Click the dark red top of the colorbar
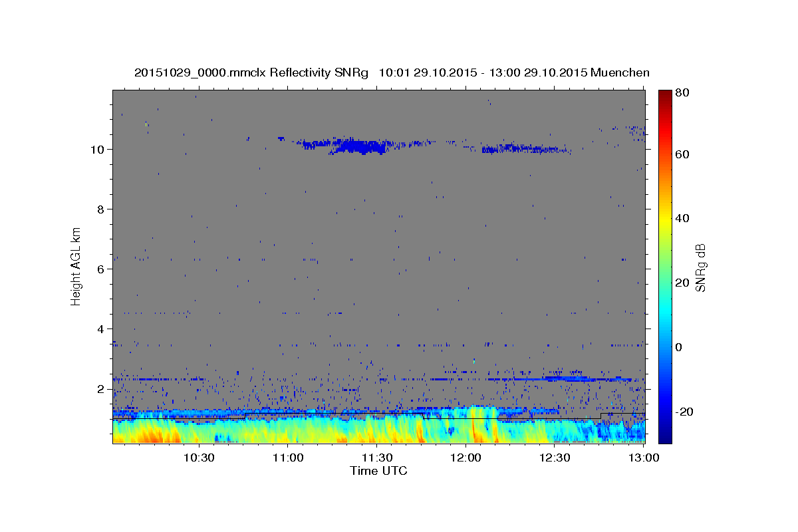The height and width of the screenshot is (532, 798). pyautogui.click(x=665, y=95)
